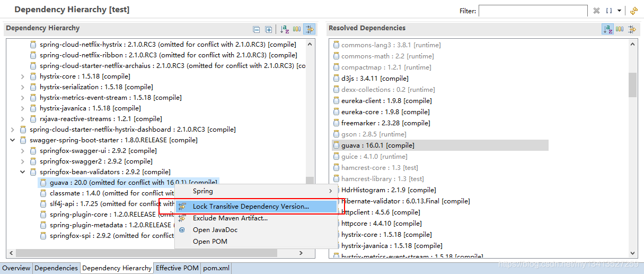The image size is (644, 274).
Task: Select the Dependency Hierarchy bottom tab
Action: [x=117, y=268]
